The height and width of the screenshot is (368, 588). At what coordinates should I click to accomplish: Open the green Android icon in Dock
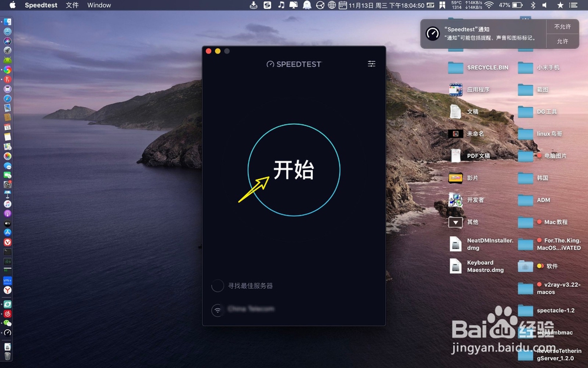pos(8,61)
